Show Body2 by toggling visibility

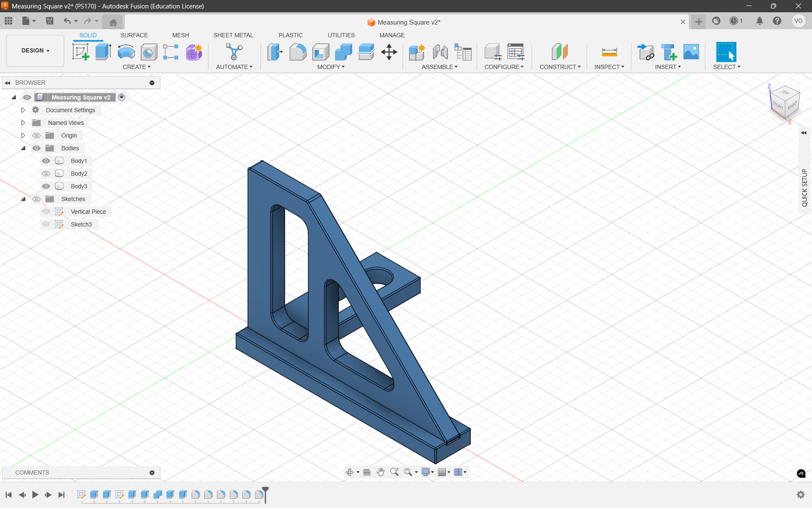[x=46, y=174]
